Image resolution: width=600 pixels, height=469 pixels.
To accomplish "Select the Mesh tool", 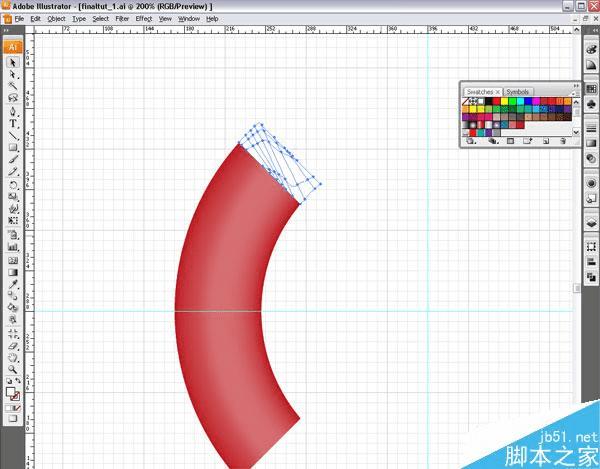I will (13, 261).
